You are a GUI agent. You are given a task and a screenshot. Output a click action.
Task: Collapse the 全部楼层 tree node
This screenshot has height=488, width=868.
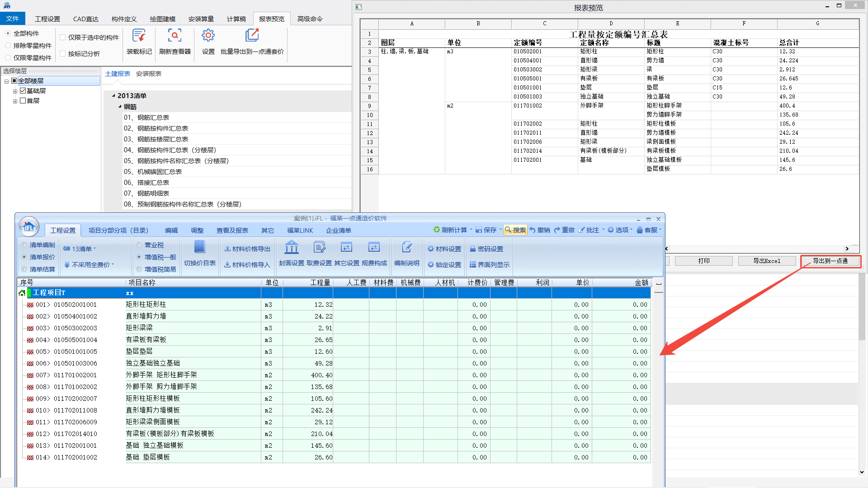pos(6,81)
